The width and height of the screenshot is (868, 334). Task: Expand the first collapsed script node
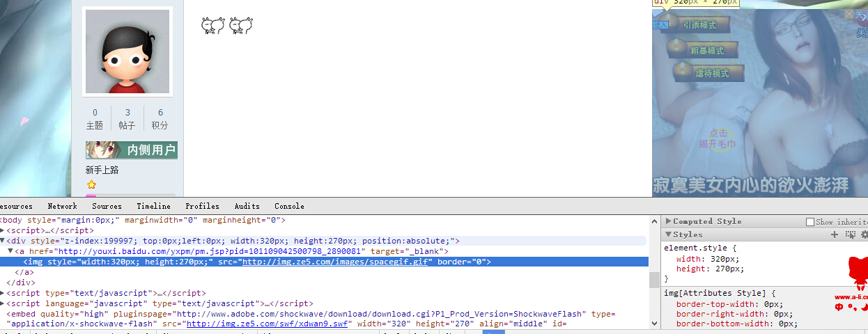pos(2,230)
